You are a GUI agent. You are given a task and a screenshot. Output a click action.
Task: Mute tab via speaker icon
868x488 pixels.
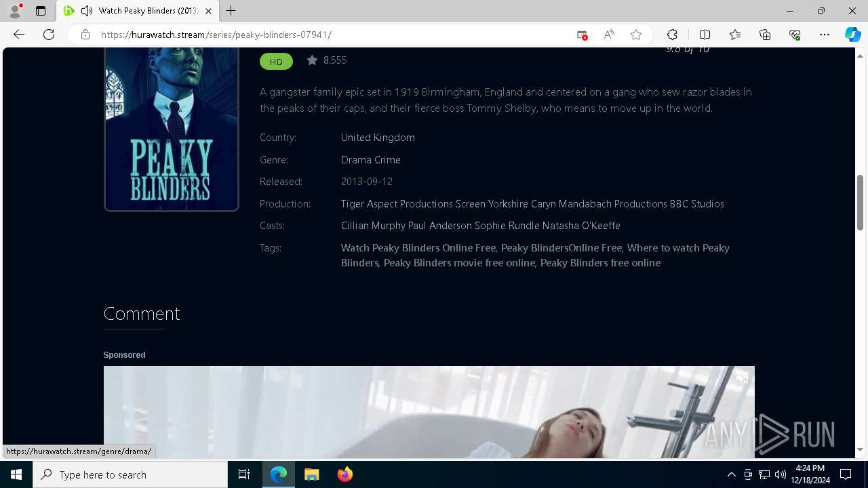pyautogui.click(x=86, y=11)
